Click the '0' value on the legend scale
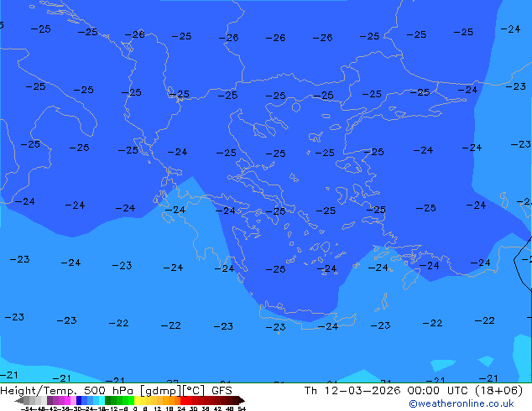Image resolution: width=532 pixels, height=411 pixels. pyautogui.click(x=135, y=408)
